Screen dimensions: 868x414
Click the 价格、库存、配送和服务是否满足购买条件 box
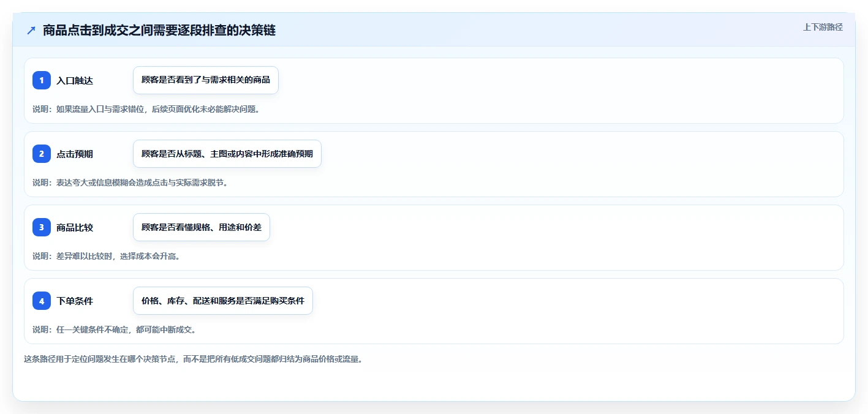pos(223,301)
